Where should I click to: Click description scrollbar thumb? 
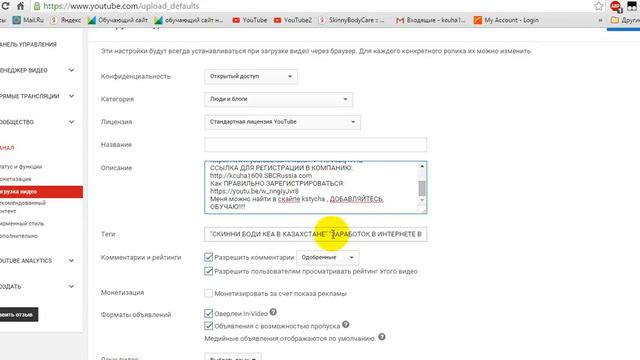click(x=422, y=188)
